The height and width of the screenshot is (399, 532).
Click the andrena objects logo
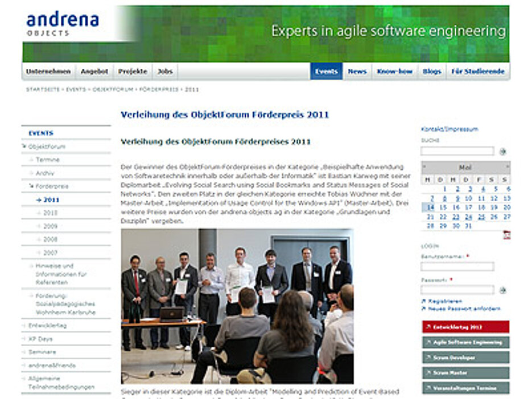pos(63,24)
